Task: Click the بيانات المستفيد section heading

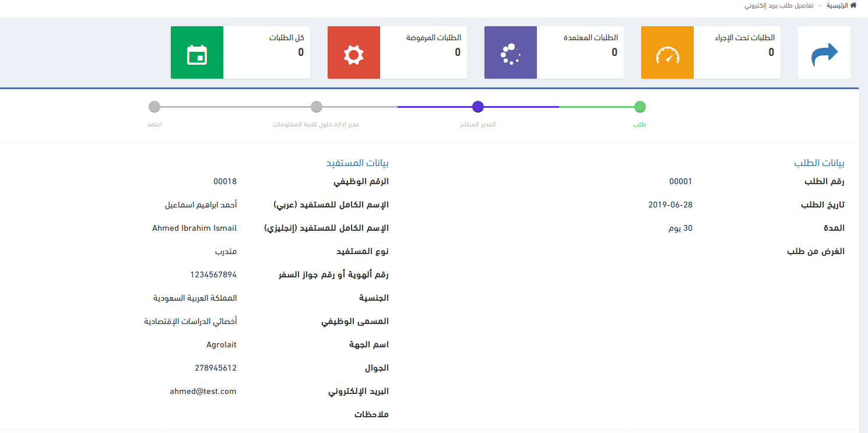Action: pyautogui.click(x=357, y=163)
